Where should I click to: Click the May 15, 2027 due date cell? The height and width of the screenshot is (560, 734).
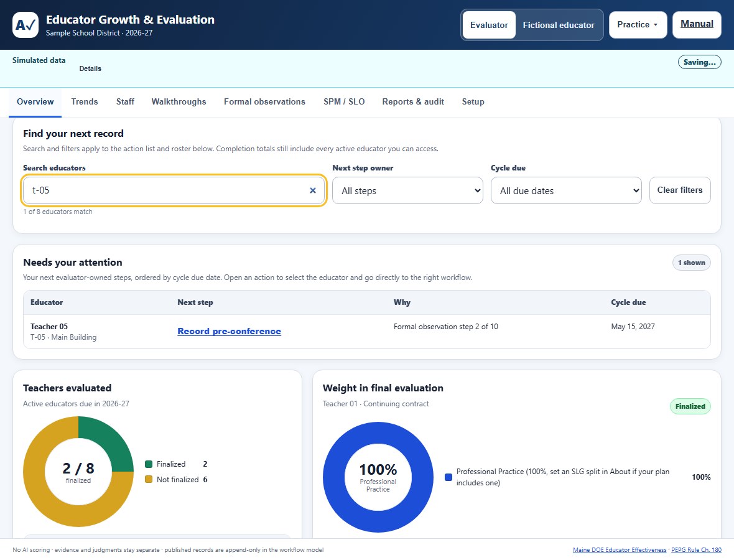point(633,326)
